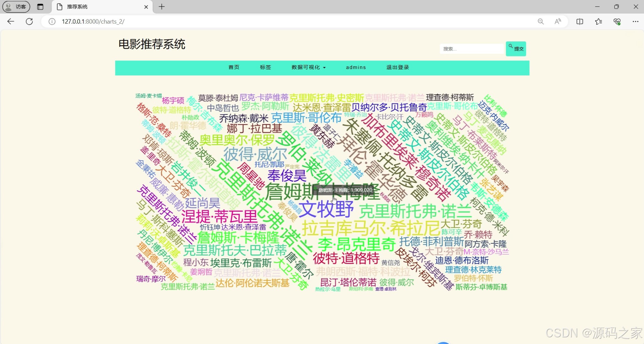
Task: Open a new tab with plus icon
Action: pos(162,7)
